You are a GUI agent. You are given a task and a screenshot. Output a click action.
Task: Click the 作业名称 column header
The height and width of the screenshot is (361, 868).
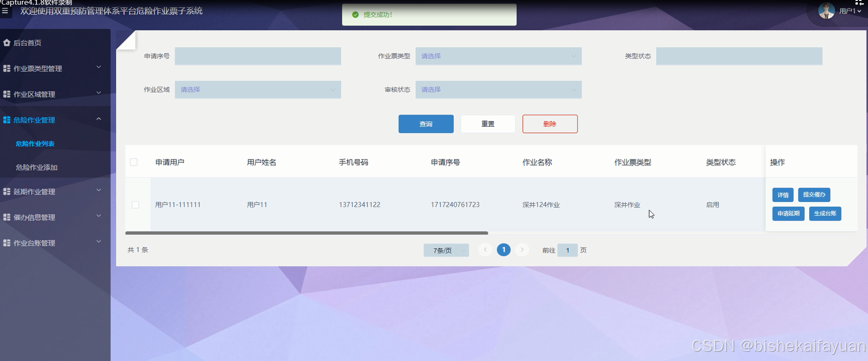537,162
